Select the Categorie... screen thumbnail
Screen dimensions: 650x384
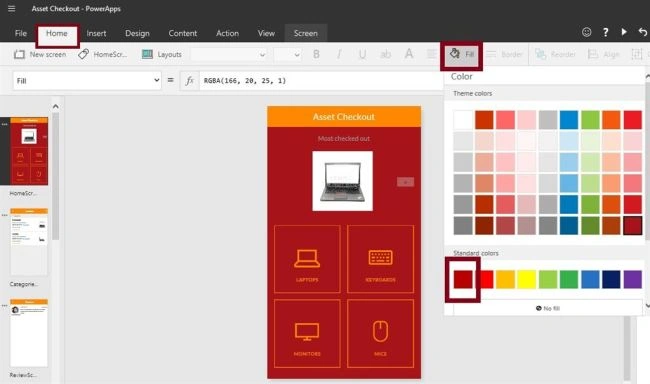(29, 242)
